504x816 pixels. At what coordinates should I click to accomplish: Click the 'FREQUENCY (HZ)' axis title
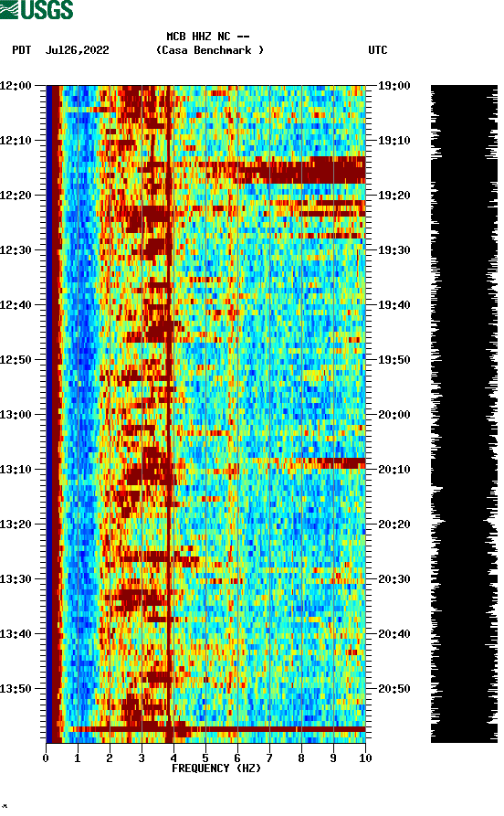tap(216, 768)
